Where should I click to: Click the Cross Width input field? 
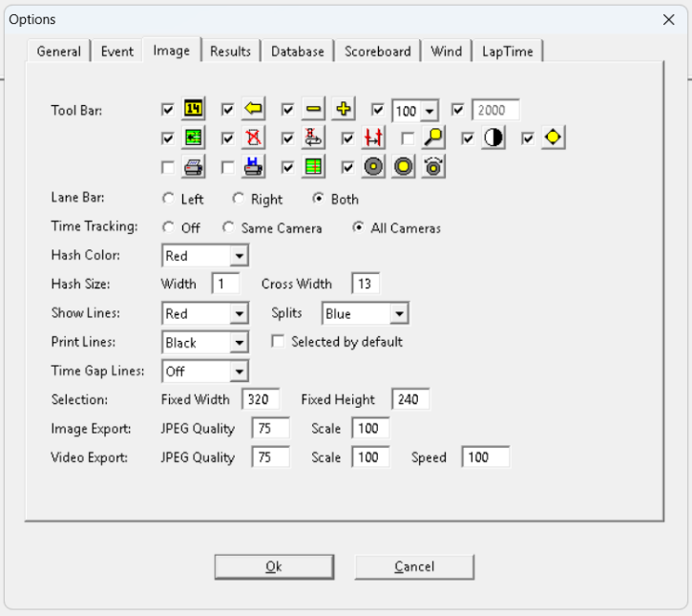(366, 284)
